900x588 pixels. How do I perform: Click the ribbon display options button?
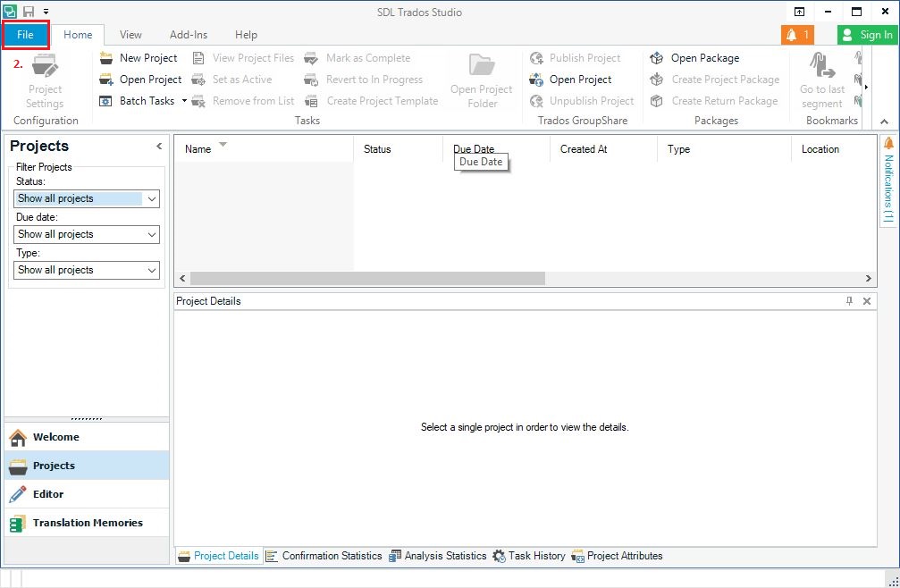(799, 12)
